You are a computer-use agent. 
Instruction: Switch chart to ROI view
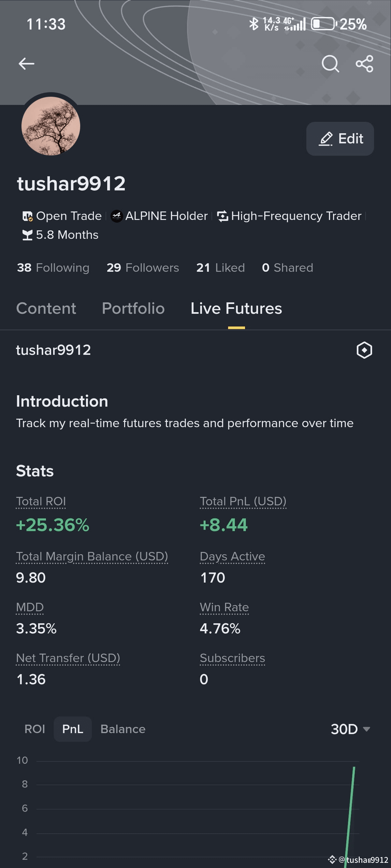pos(35,729)
